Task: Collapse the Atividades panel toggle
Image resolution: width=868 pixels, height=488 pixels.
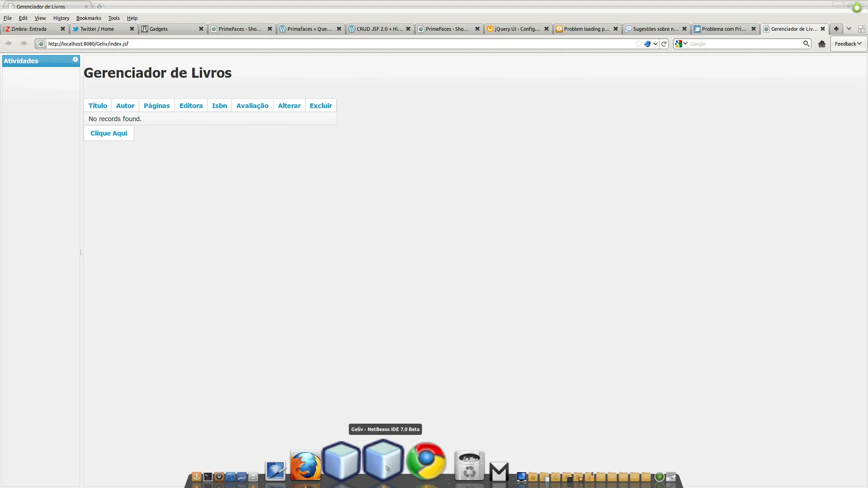Action: pos(75,60)
